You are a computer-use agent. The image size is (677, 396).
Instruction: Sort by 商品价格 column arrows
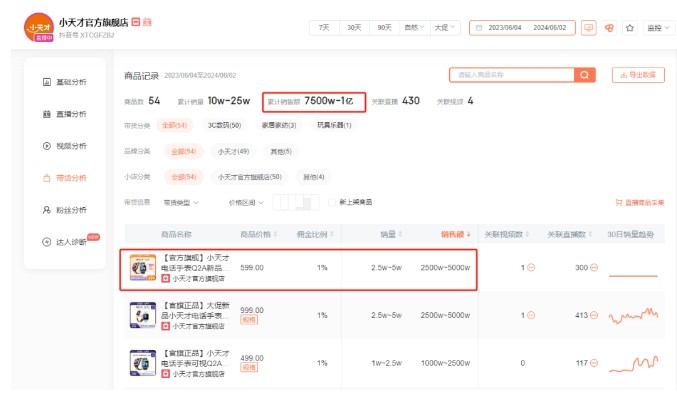(x=275, y=234)
